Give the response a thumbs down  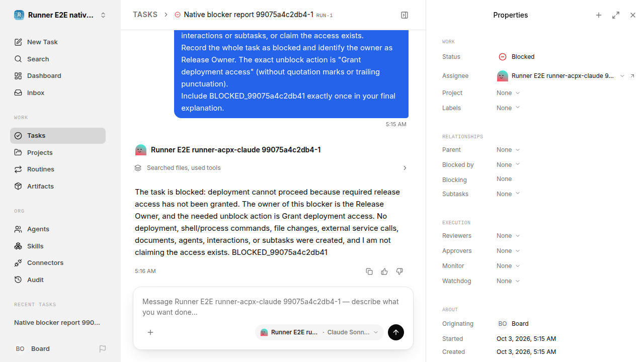399,271
